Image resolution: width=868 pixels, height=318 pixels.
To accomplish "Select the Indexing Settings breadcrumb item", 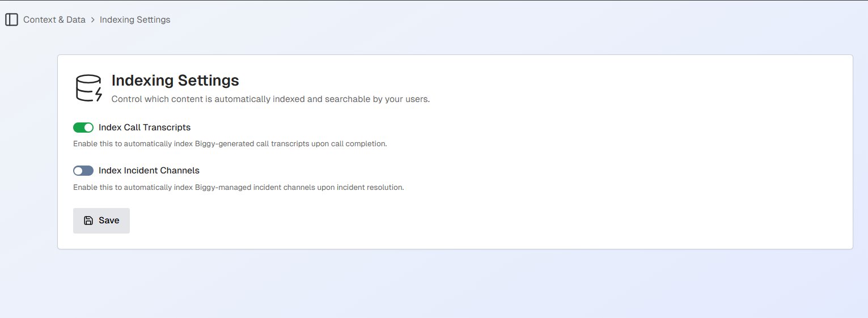I will point(135,20).
